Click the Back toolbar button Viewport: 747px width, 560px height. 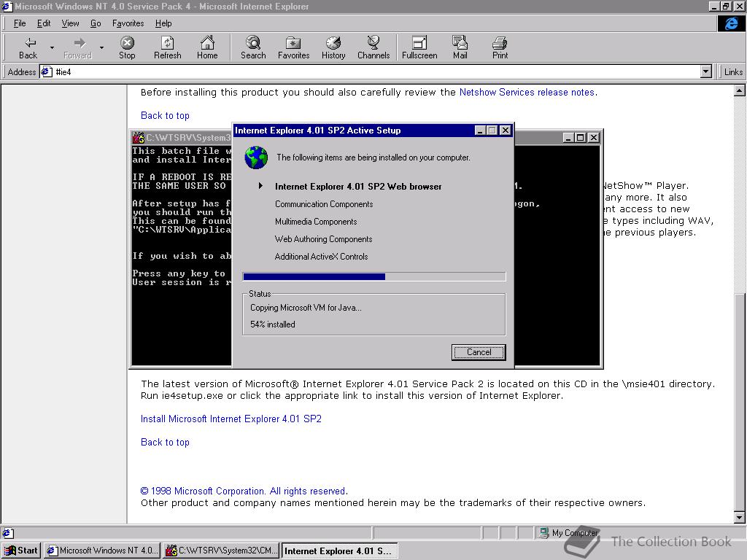[28, 47]
